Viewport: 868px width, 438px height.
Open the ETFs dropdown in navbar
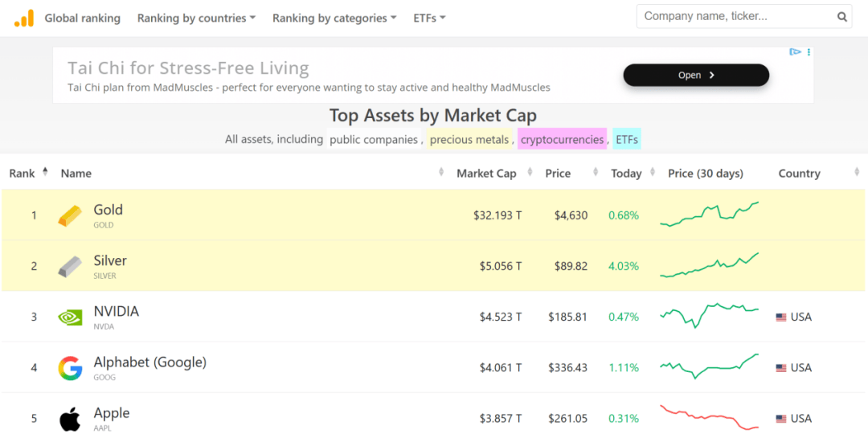(429, 18)
